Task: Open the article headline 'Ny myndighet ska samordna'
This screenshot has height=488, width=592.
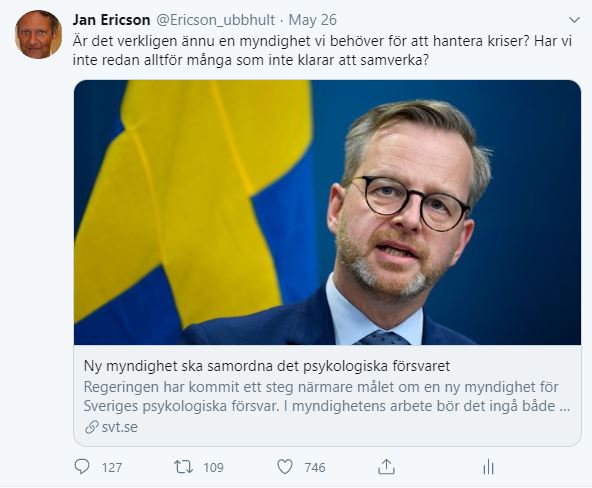Action: click(267, 366)
